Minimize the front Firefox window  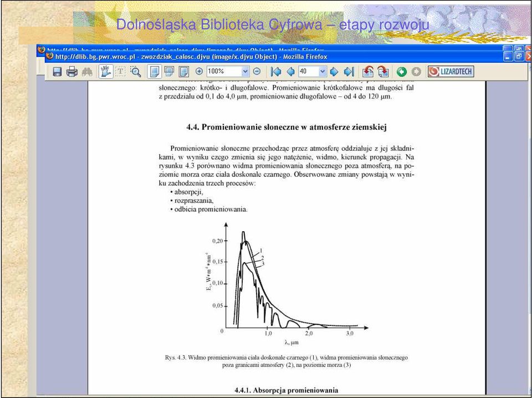click(x=508, y=57)
